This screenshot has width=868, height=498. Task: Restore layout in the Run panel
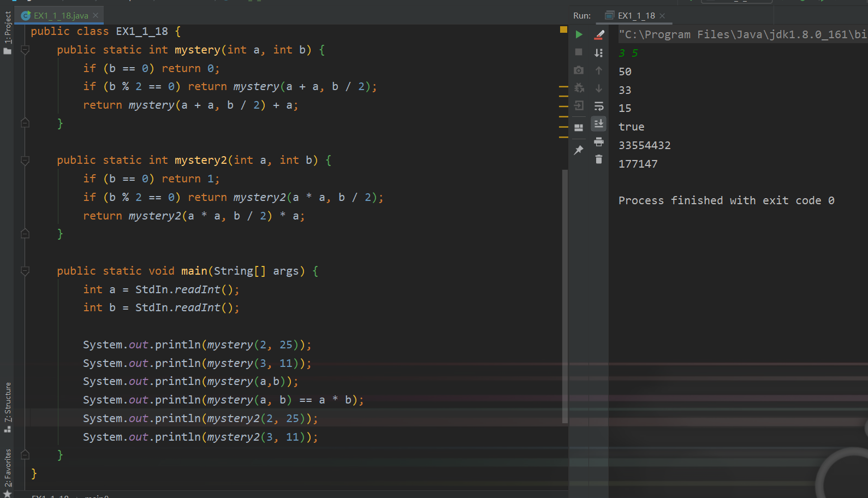click(579, 128)
